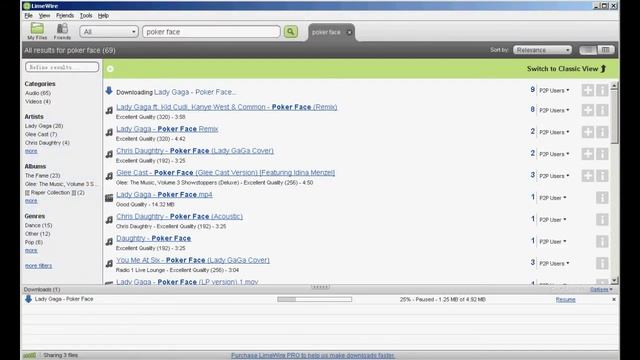This screenshot has height=360, width=640.
Task: Filter by Chris Daughtry artist
Action: [x=47, y=143]
